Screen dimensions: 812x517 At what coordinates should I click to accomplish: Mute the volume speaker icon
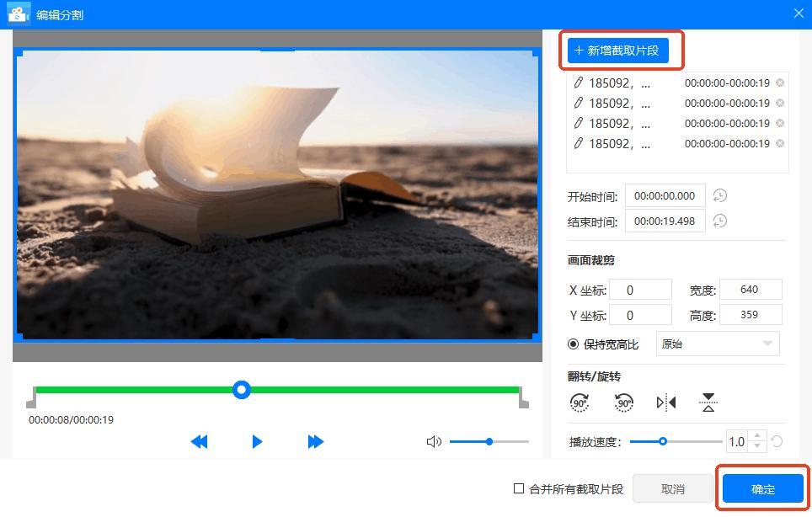tap(434, 441)
